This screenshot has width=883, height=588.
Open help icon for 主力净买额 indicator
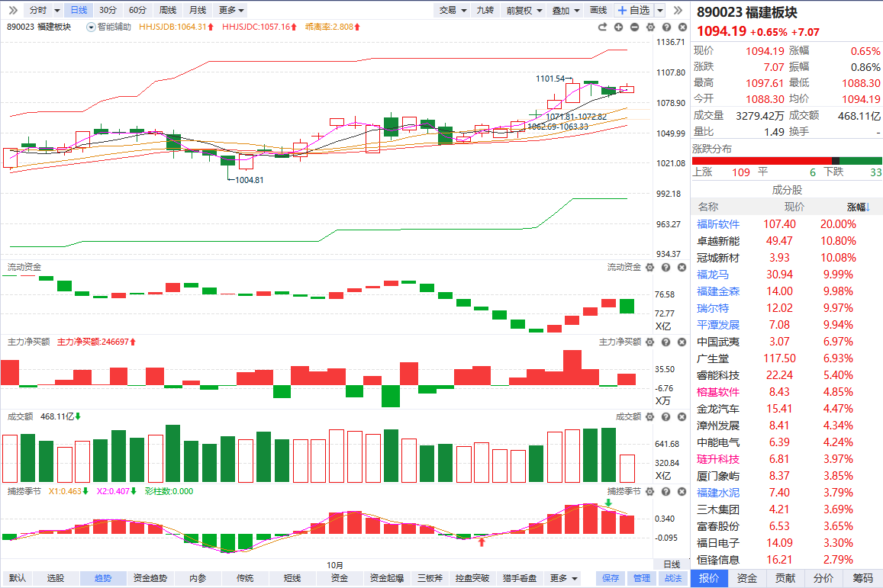[665, 342]
